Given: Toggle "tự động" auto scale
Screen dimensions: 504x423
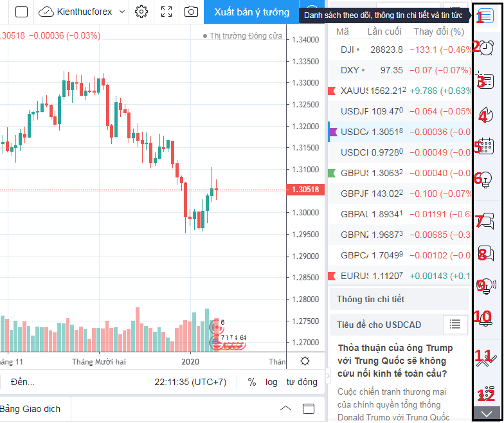Looking at the screenshot, I should [302, 382].
